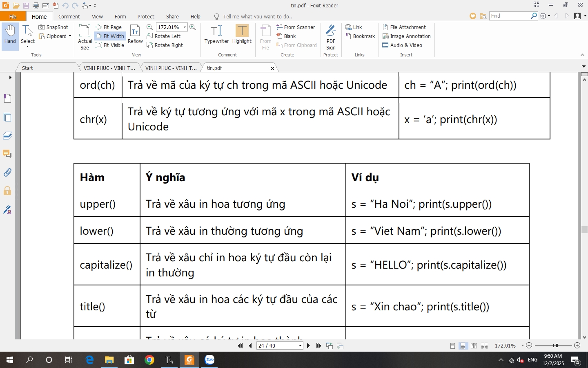Select the Hand tool
The image size is (588, 368).
[x=10, y=36]
